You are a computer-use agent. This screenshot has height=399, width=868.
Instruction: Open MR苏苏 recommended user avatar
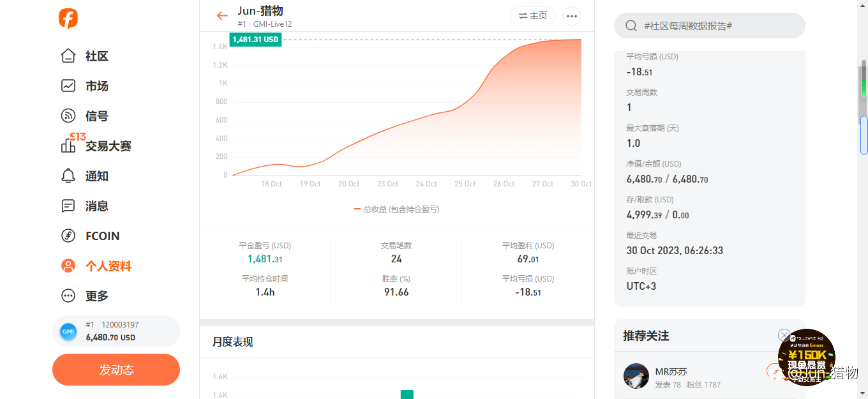636,377
